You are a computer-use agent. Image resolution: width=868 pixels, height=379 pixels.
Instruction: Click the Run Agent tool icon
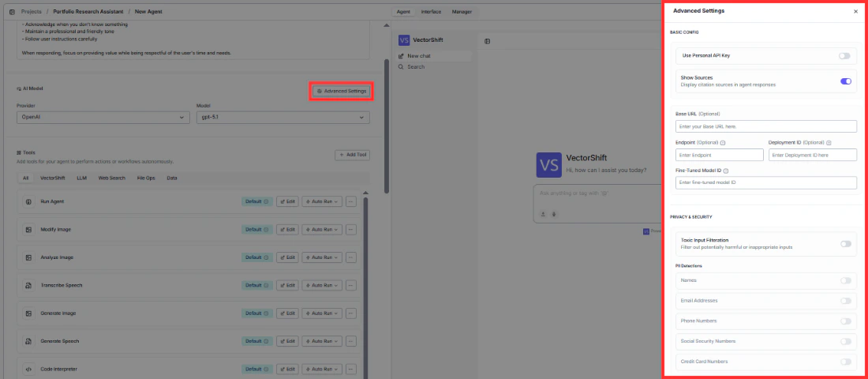pos(28,201)
